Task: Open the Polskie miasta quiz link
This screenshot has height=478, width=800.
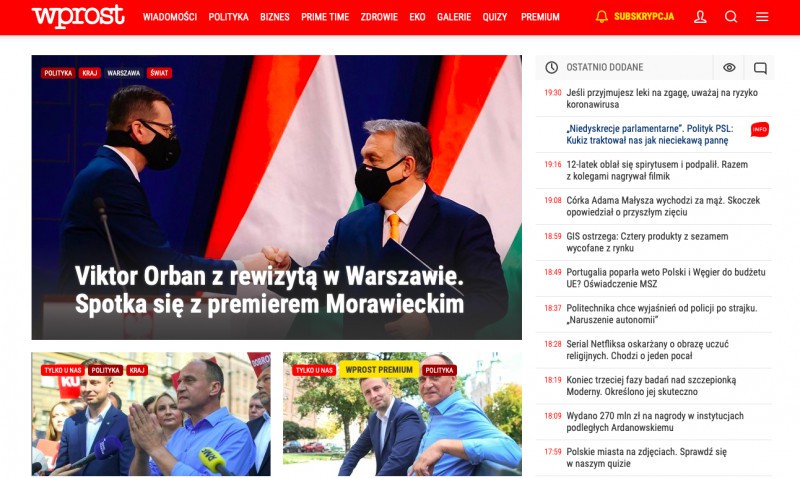Action: tap(646, 458)
